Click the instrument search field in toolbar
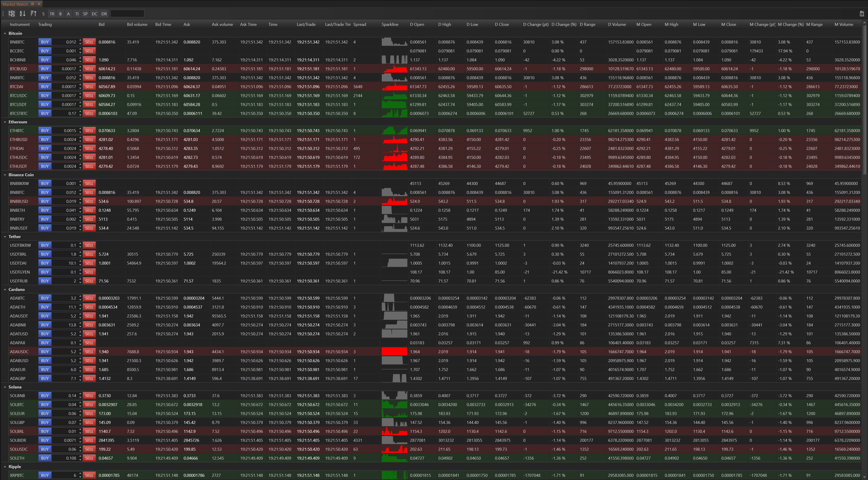This screenshot has width=868, height=480. click(127, 14)
